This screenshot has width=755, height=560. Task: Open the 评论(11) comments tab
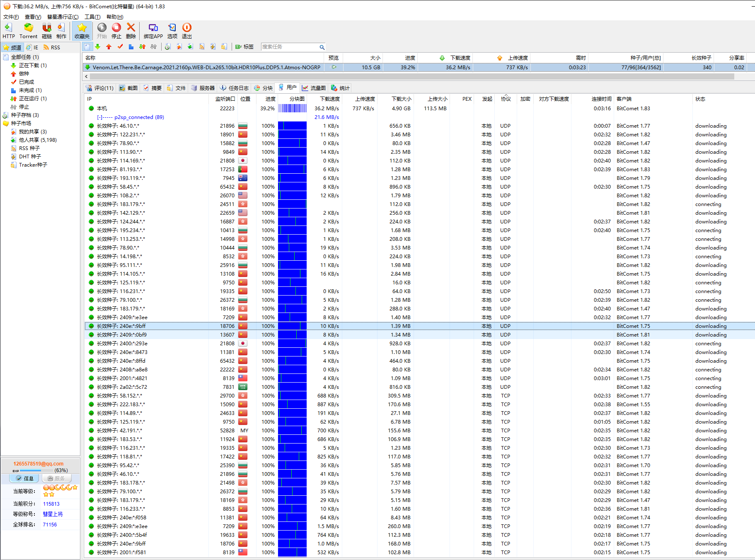click(x=99, y=88)
